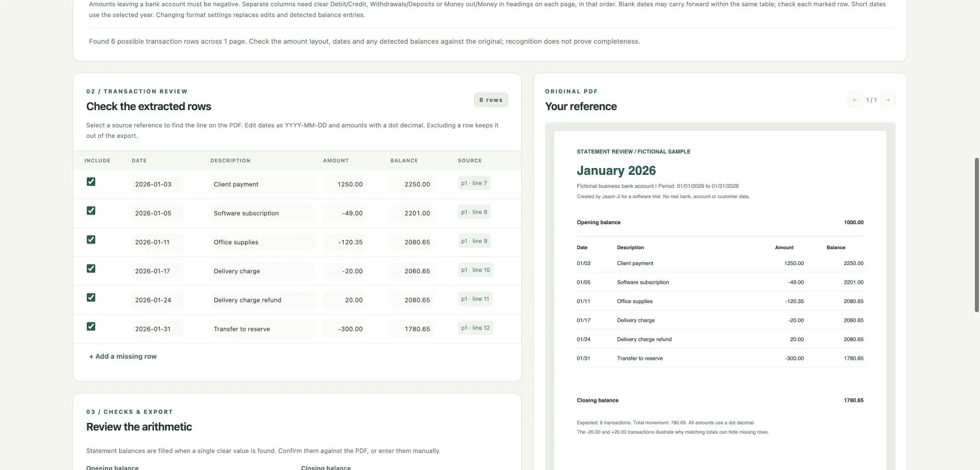The height and width of the screenshot is (470, 980).
Task: Click the 6 rows count badge
Action: (491, 100)
